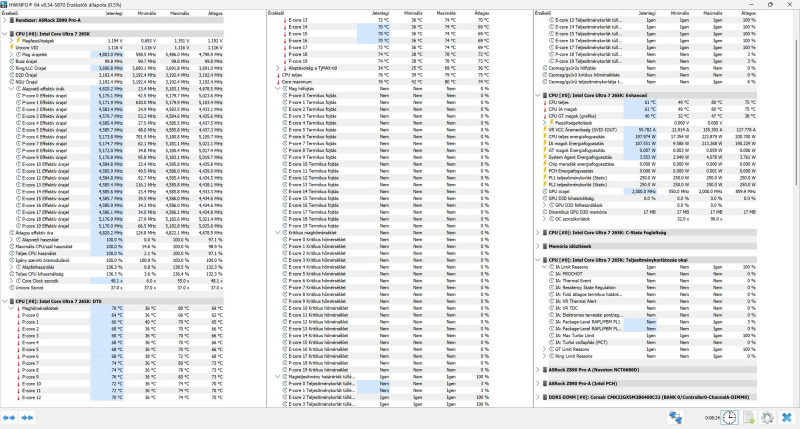Expand the Rendszer: ASRock Z890 Pro-A section

(5, 20)
